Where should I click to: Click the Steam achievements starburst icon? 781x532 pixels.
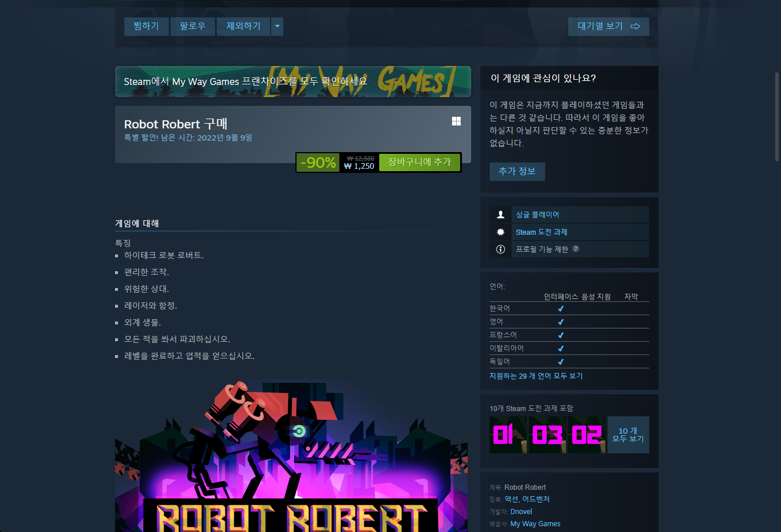click(501, 232)
